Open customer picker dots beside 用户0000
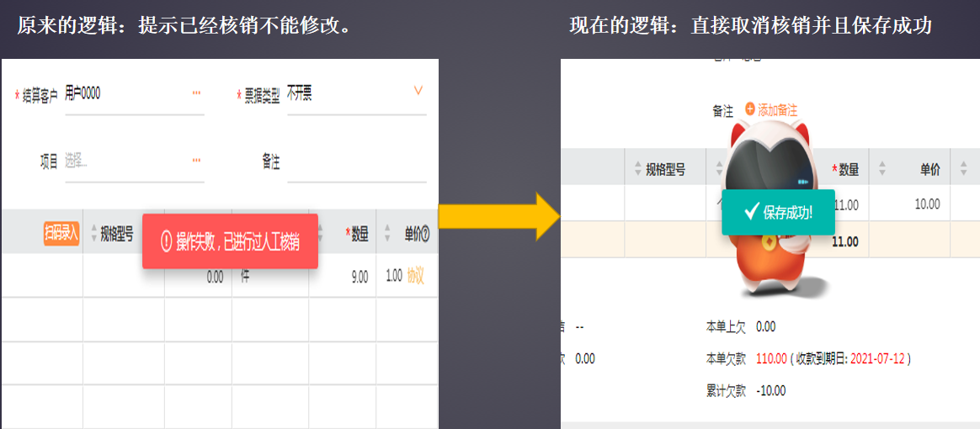The width and height of the screenshot is (980, 429). [196, 93]
